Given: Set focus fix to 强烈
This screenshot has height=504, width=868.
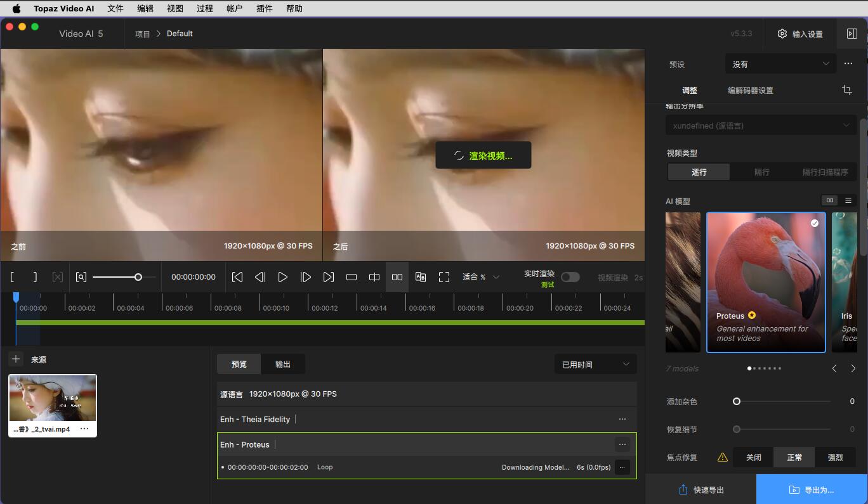Looking at the screenshot, I should (x=835, y=457).
